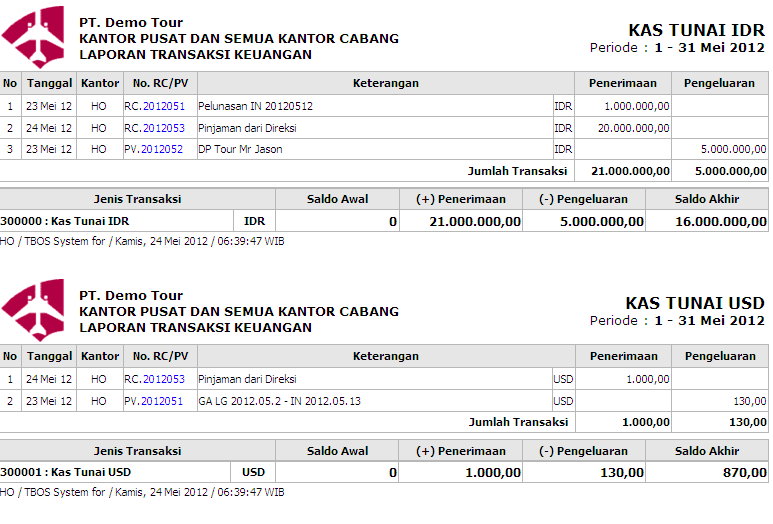773x524 pixels.
Task: Click the KAS TUNAI IDR report title
Action: click(696, 30)
